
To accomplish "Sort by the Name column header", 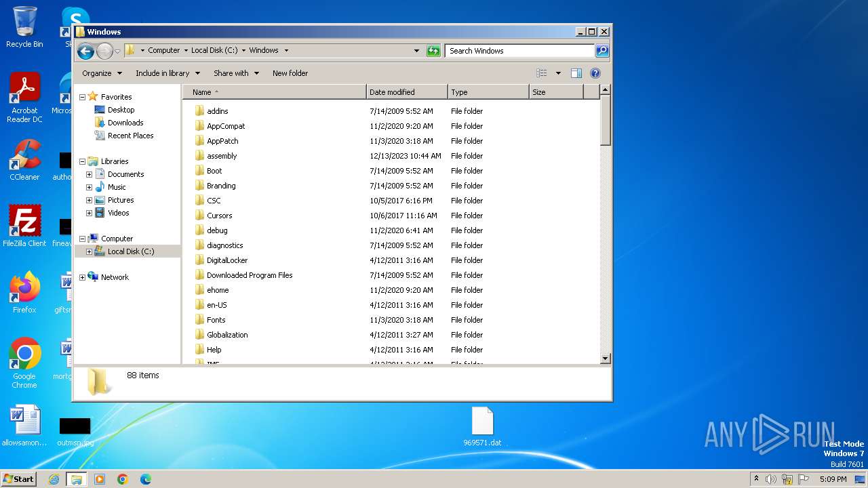I will coord(274,92).
